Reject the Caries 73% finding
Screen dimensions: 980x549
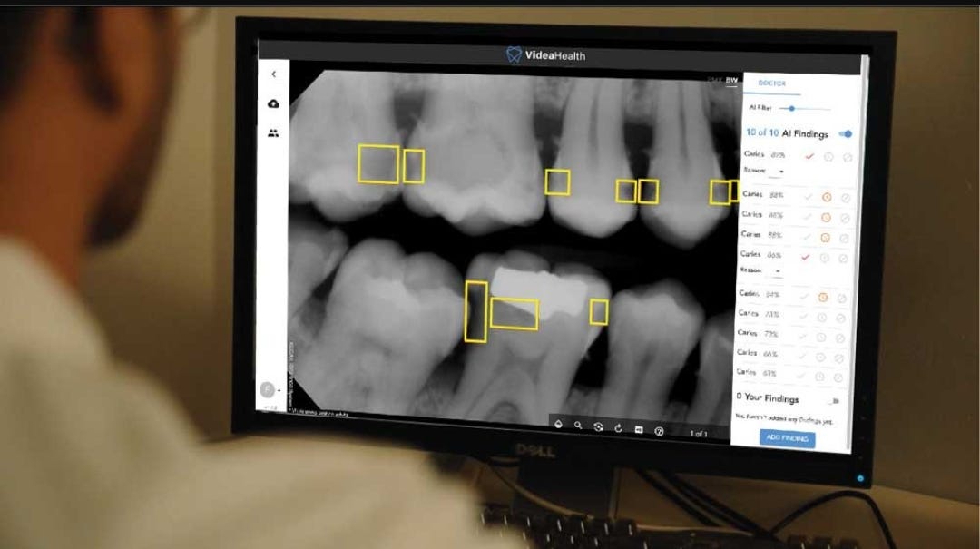(x=840, y=319)
